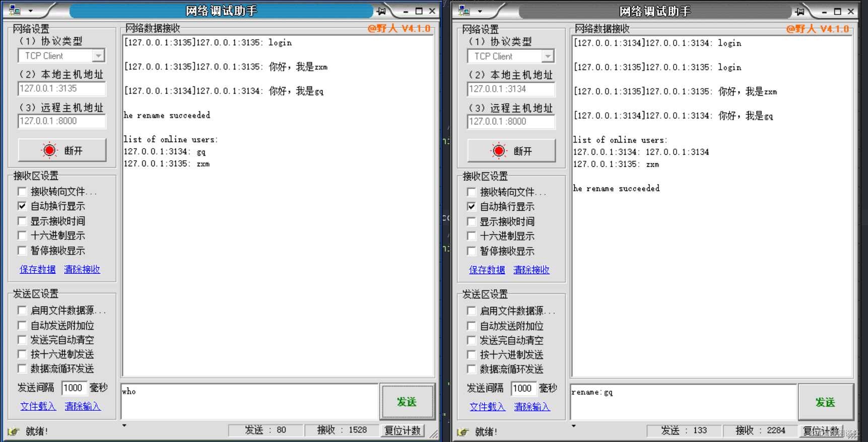Enable 按十六进制发送 in right window
The height and width of the screenshot is (442, 868).
(x=472, y=355)
